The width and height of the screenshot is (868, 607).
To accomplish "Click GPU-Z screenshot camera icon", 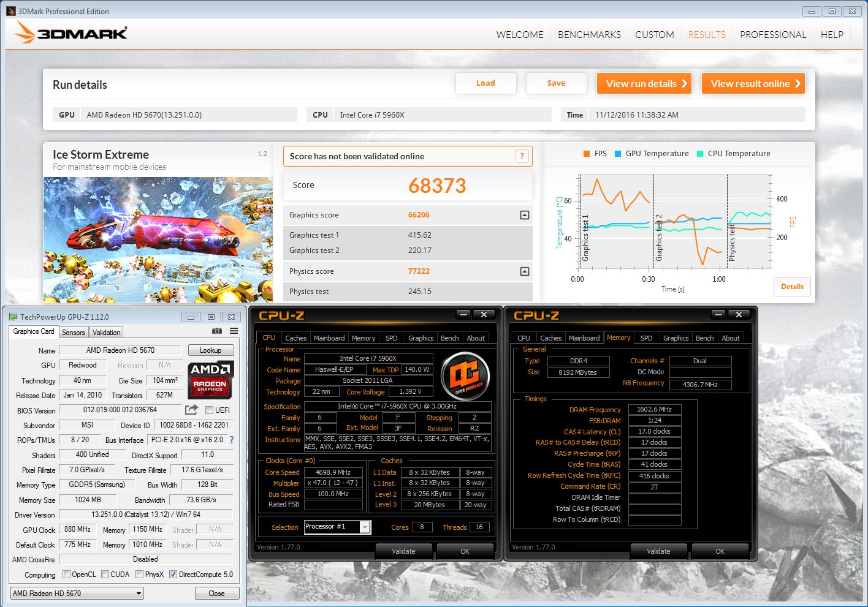I will point(217,331).
